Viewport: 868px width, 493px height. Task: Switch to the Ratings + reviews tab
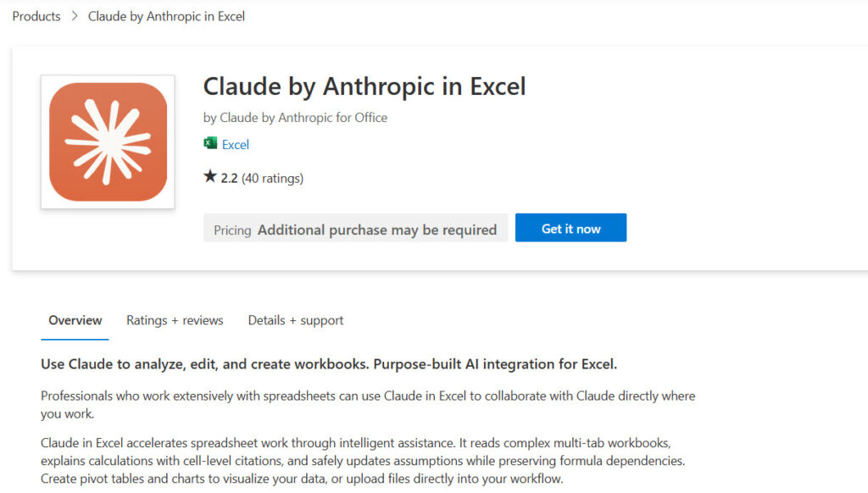175,320
